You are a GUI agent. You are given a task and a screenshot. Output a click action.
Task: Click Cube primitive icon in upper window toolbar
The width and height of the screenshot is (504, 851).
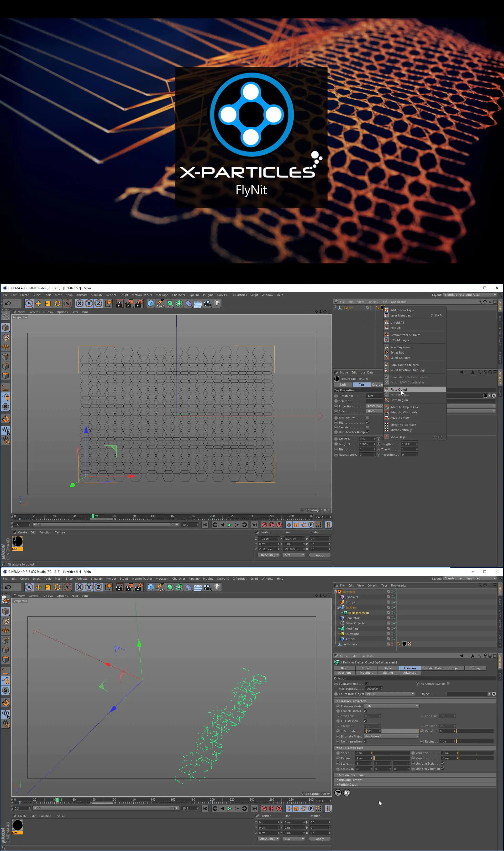(x=151, y=303)
